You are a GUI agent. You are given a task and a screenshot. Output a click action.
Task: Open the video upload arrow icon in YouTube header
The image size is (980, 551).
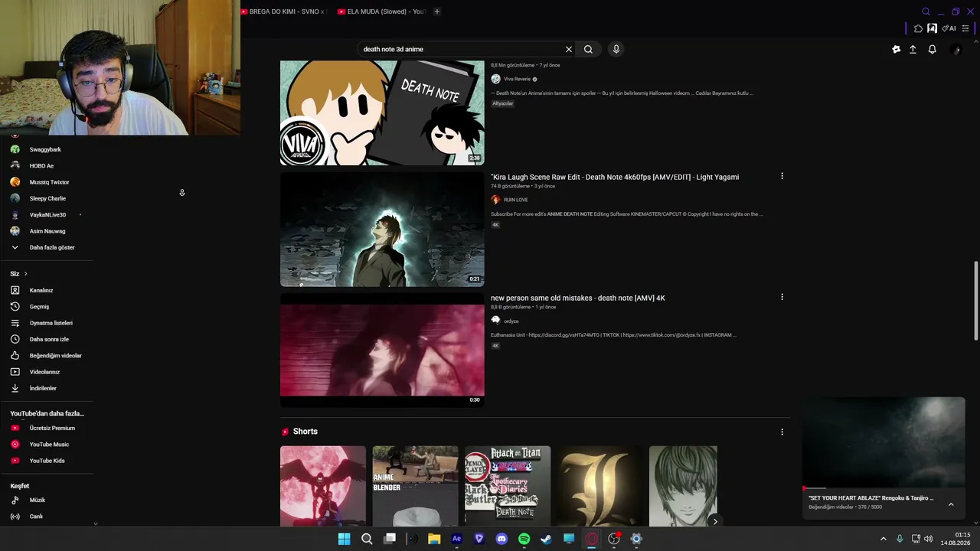click(x=913, y=49)
